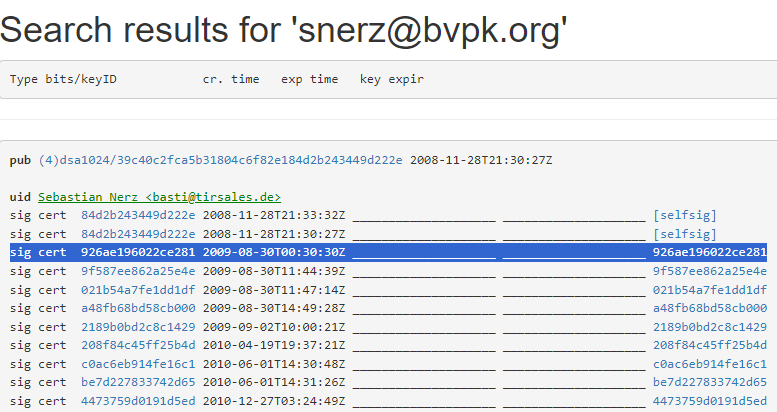Open second selfsig signature 84d2b243449d222e dated 21:30:27Z
The height and width of the screenshot is (412, 777).
pos(138,234)
